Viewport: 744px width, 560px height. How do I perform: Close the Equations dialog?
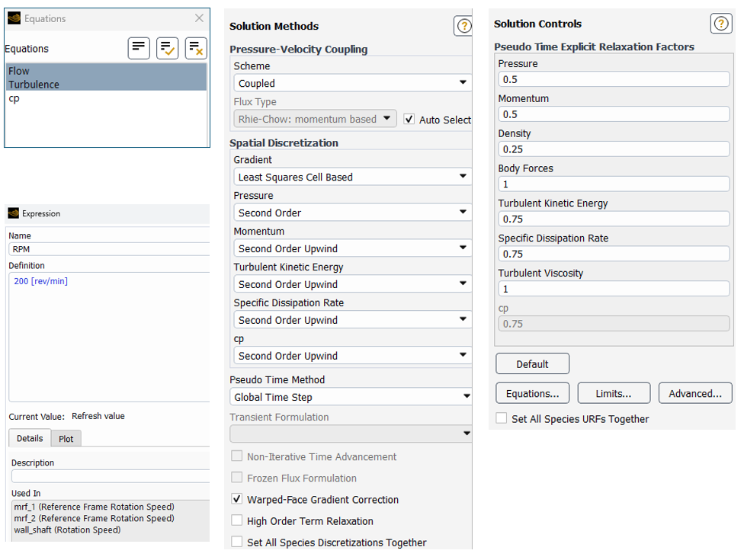point(199,18)
